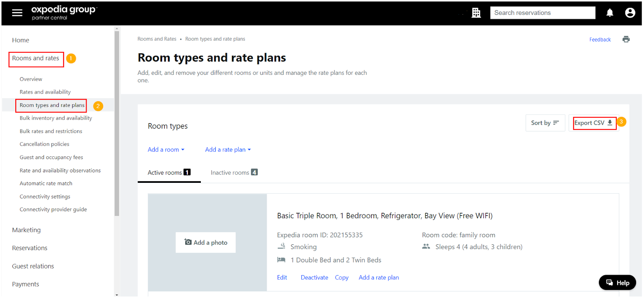Click Expedia room ID: 202155335 text
The image size is (644, 301).
[320, 235]
